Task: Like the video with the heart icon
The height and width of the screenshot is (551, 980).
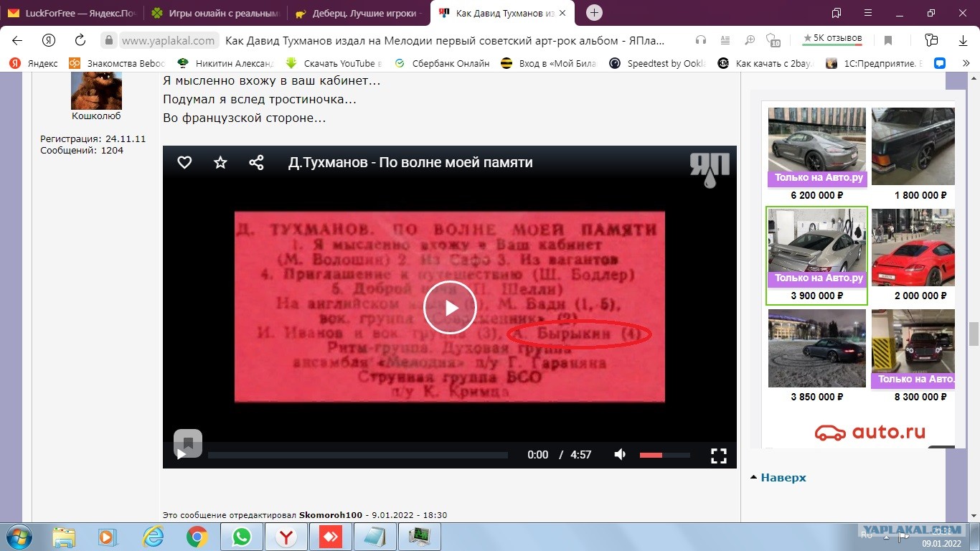Action: point(184,162)
